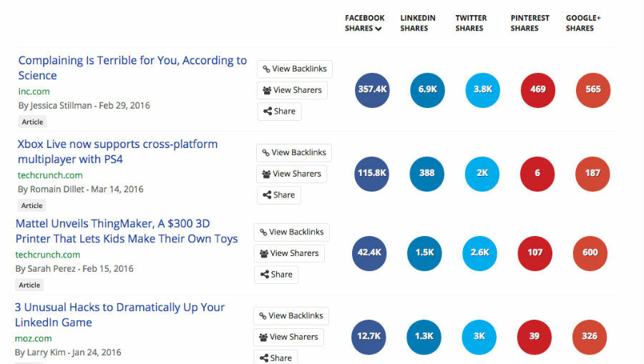The width and height of the screenshot is (644, 364).
Task: Sort by Twitter Shares column header
Action: [469, 24]
